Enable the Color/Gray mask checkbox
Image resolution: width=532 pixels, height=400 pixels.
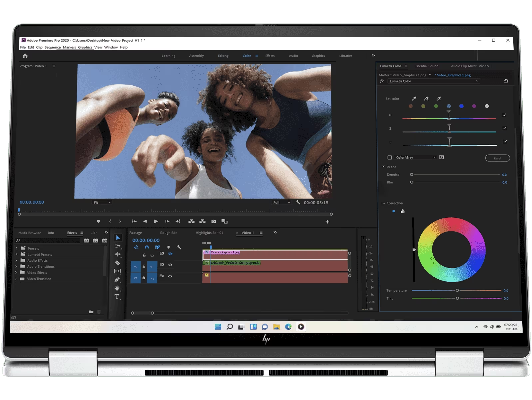tap(390, 157)
